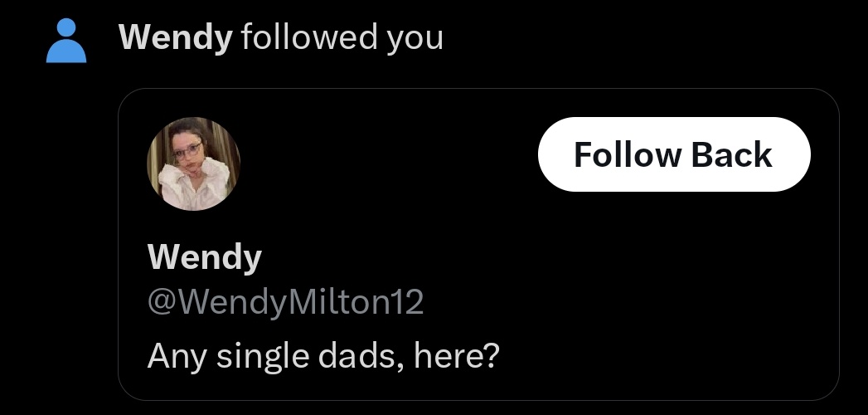Click the blue follower person icon
Screen dimensions: 868x415
(x=66, y=41)
